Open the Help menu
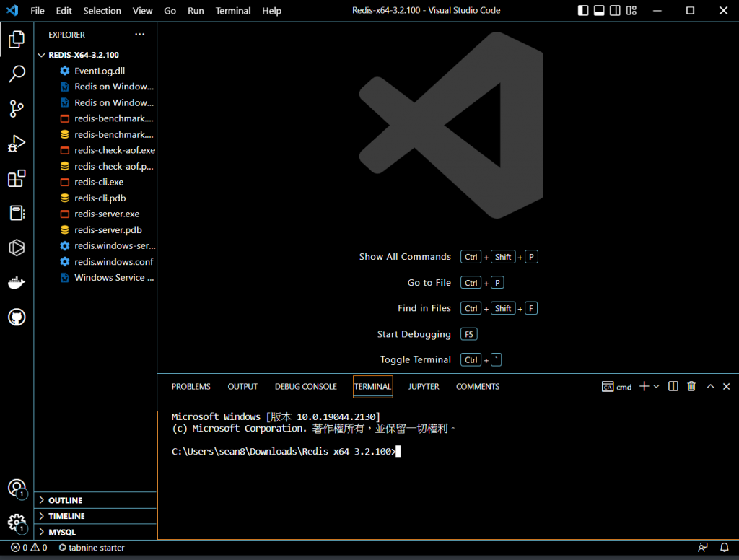739x560 pixels. click(x=271, y=10)
